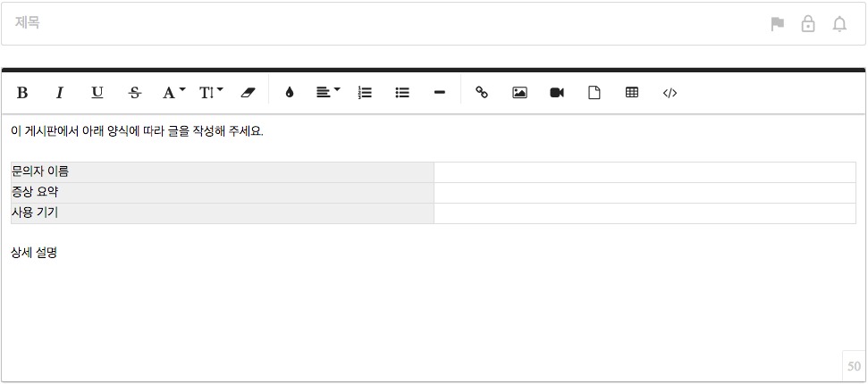
Task: Attach a file using the document icon
Action: [594, 93]
